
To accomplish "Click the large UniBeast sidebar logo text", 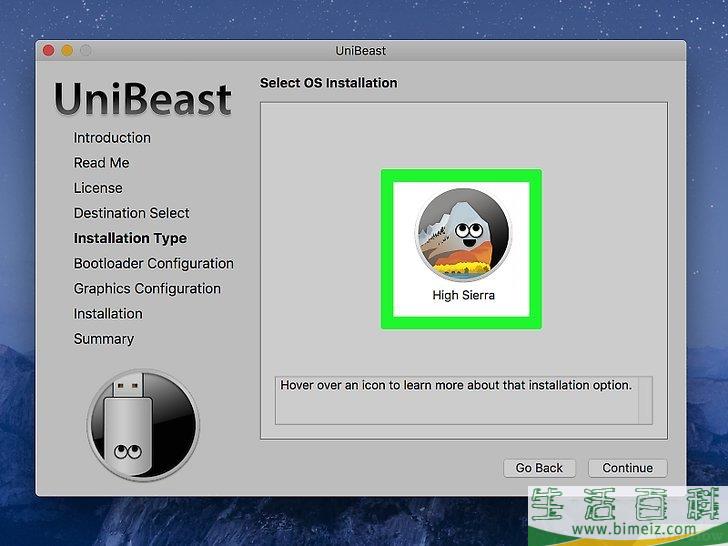I will pyautogui.click(x=143, y=99).
